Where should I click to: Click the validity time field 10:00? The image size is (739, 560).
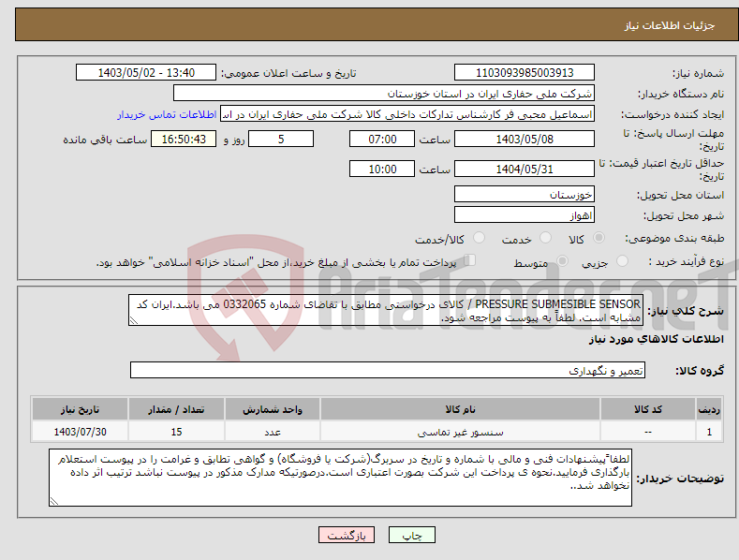click(382, 169)
